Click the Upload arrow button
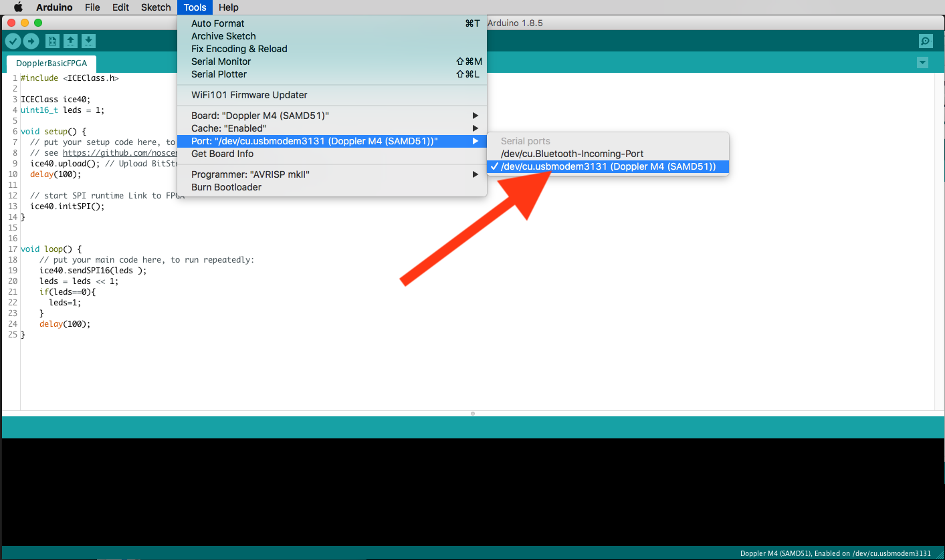 point(31,41)
